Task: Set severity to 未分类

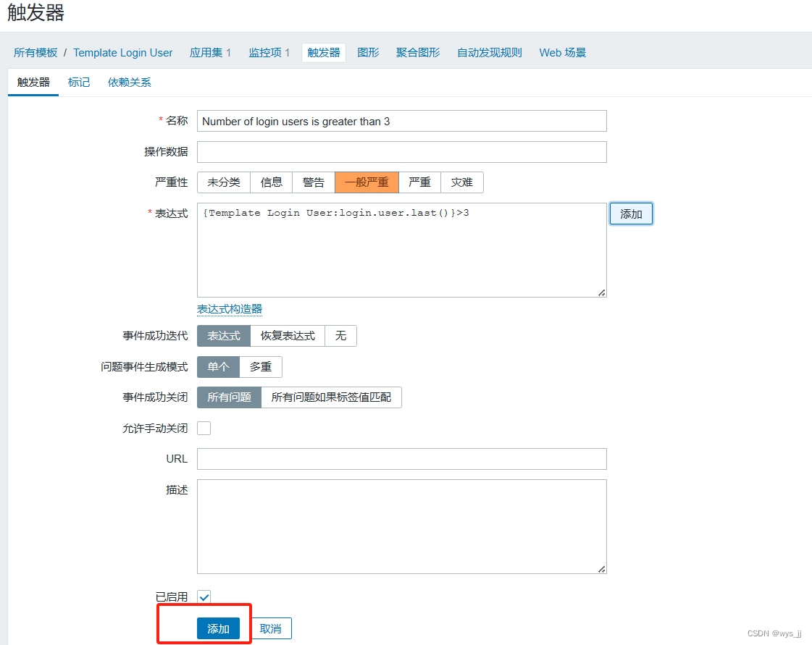Action: [224, 182]
